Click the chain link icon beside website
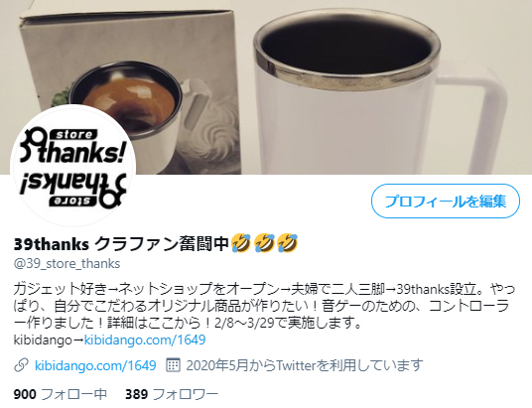 21,365
